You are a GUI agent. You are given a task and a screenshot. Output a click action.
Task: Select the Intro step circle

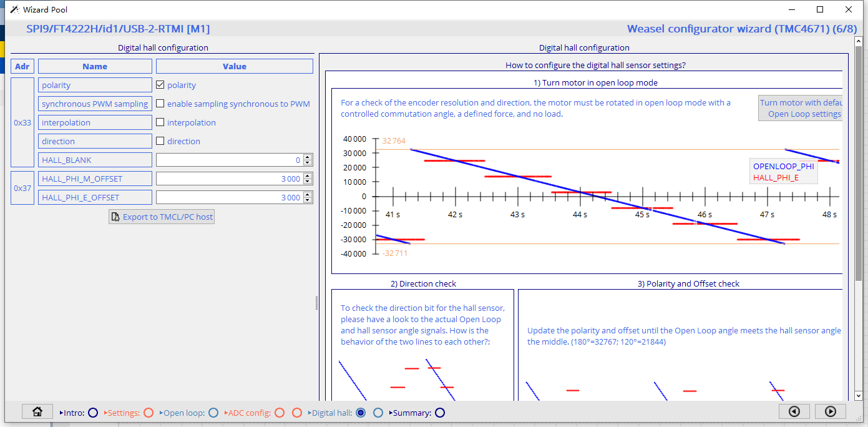93,413
